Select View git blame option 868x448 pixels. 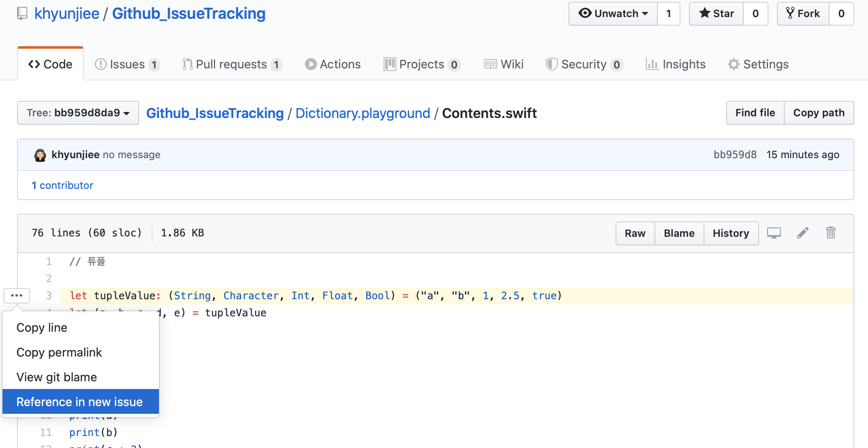(57, 377)
